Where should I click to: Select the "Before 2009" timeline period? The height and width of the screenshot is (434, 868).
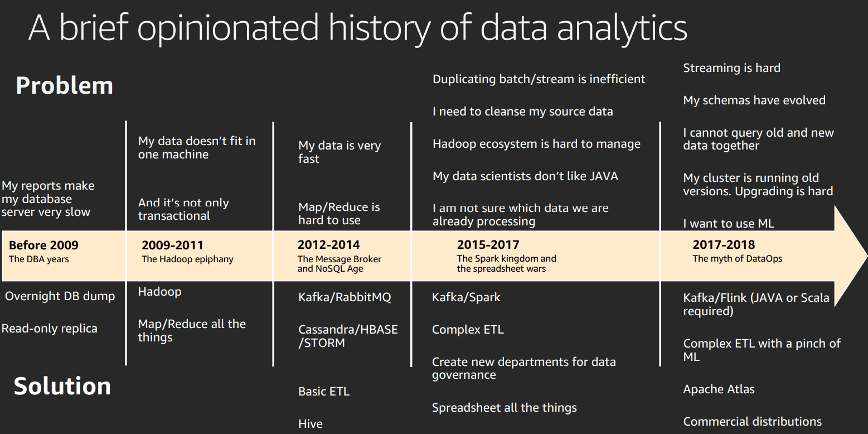43,245
